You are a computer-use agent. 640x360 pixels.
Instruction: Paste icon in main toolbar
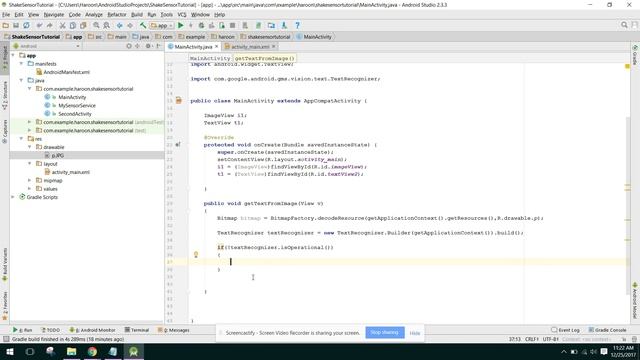coord(83,25)
